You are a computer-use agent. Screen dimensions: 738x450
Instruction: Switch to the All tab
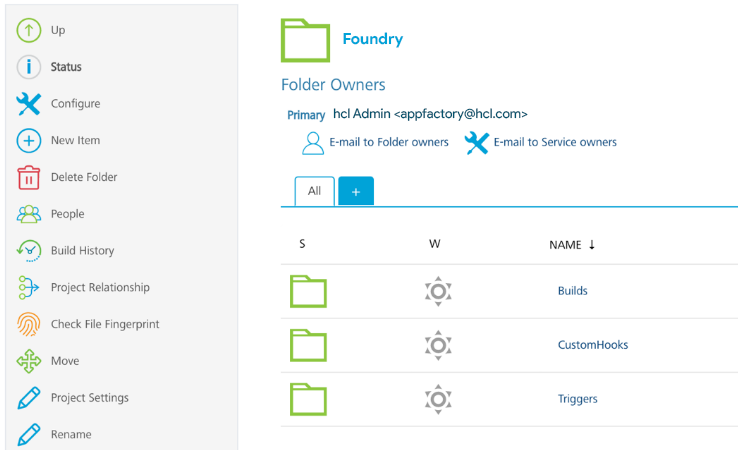point(314,191)
